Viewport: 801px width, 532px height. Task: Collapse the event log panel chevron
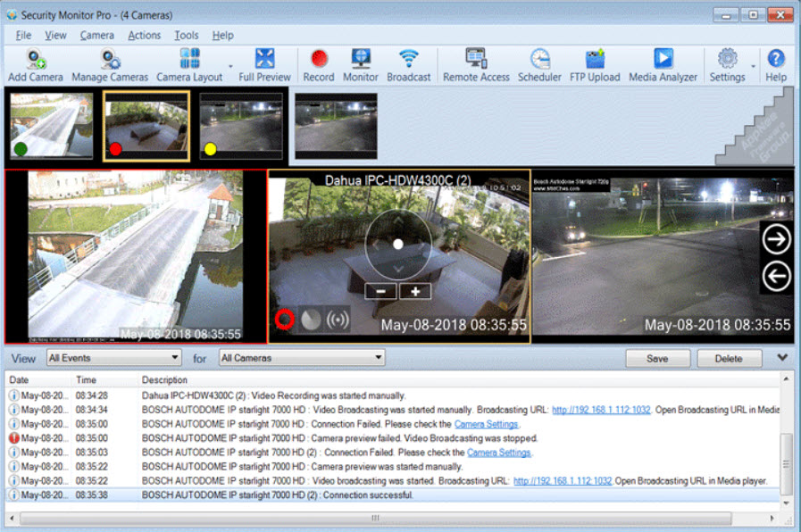click(x=783, y=358)
